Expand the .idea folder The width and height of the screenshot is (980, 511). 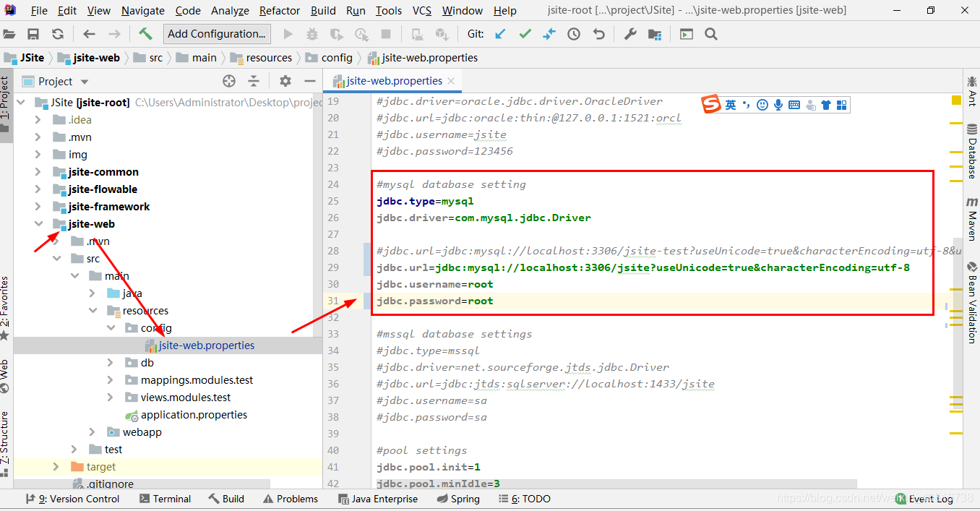[x=38, y=120]
